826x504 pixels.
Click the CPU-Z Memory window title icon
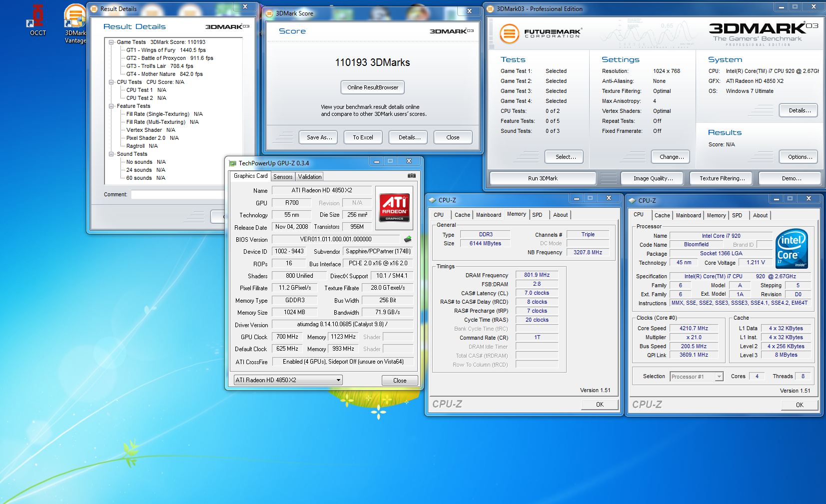pyautogui.click(x=432, y=200)
